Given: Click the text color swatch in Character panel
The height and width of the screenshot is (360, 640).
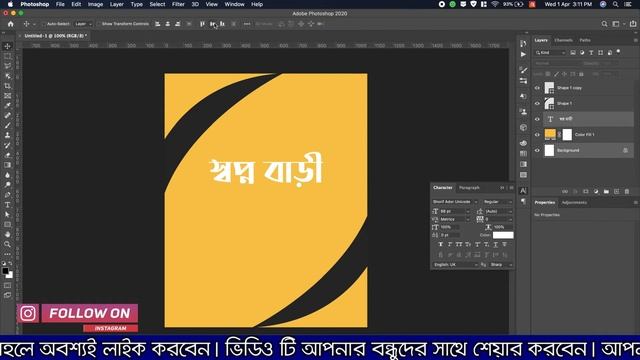Looking at the screenshot, I should [503, 235].
